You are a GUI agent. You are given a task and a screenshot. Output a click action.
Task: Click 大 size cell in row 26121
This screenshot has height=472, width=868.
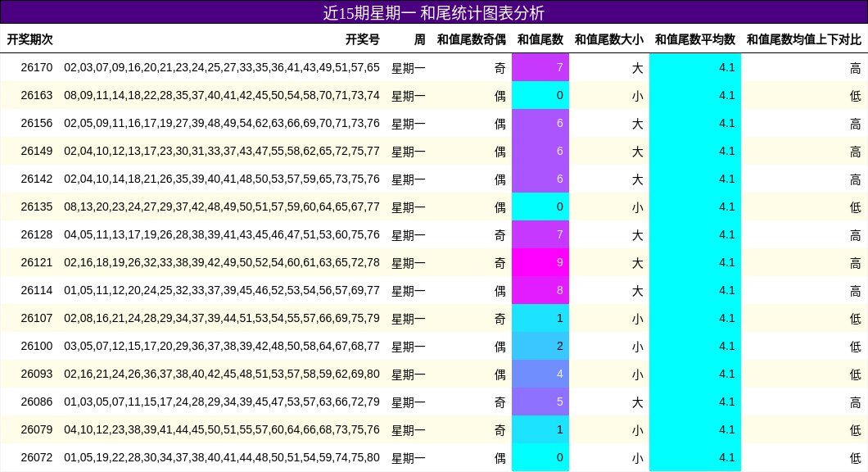(638, 262)
